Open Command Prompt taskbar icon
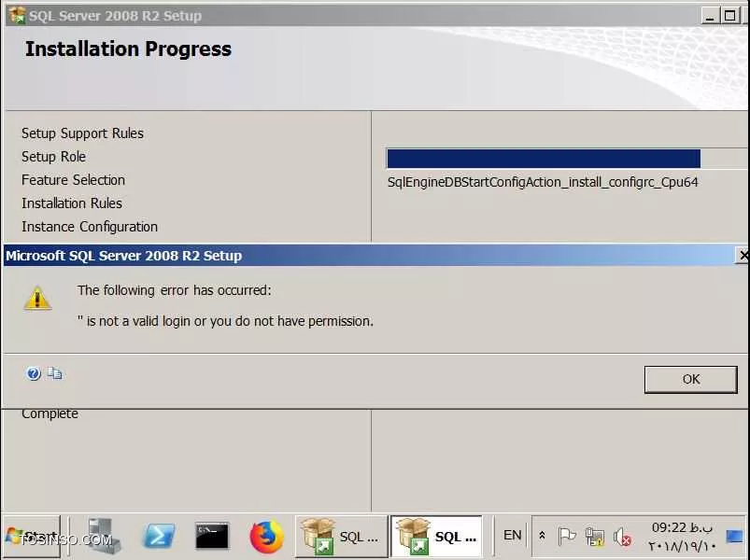 tap(212, 536)
